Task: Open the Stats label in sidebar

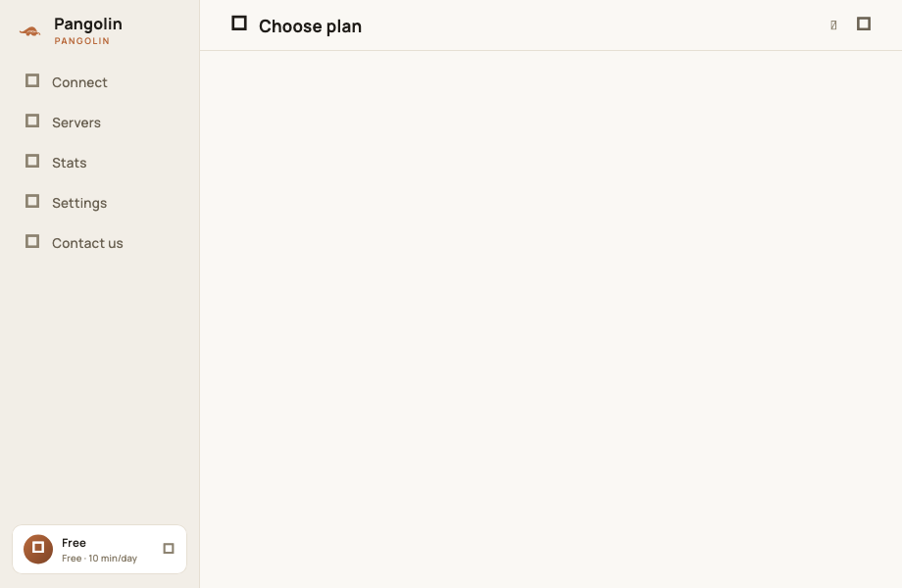Action: [69, 163]
